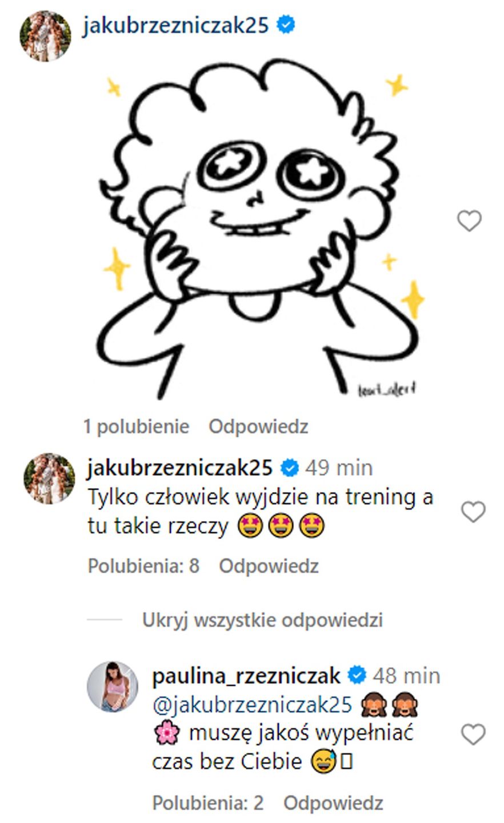
Task: Open the top jakubrzezniczak25 username link
Action: tap(175, 25)
